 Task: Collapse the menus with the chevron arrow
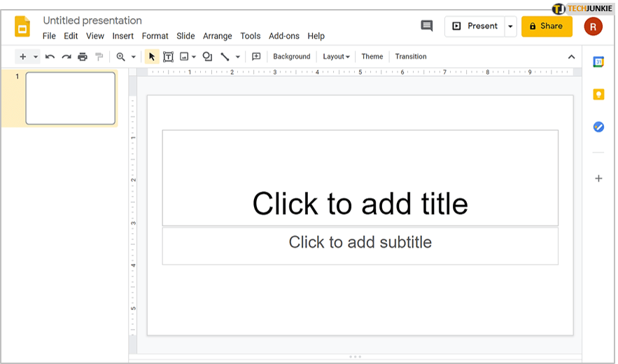(571, 57)
